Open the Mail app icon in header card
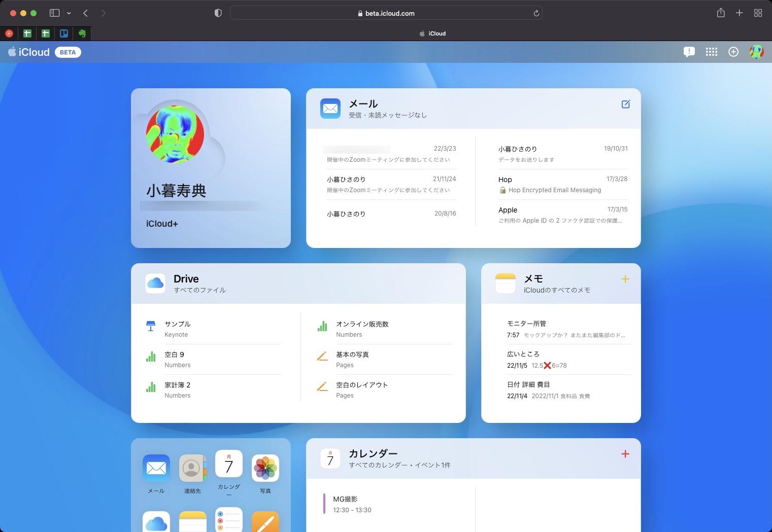 coord(330,109)
